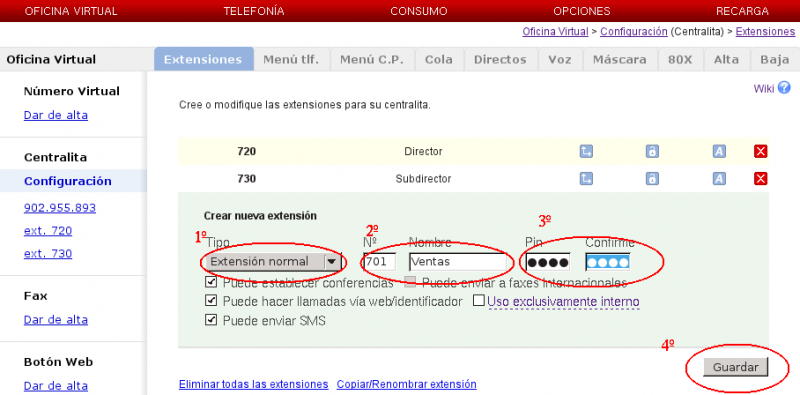Click the Extensiones breadcrumb link
800x395 pixels.
pos(765,32)
